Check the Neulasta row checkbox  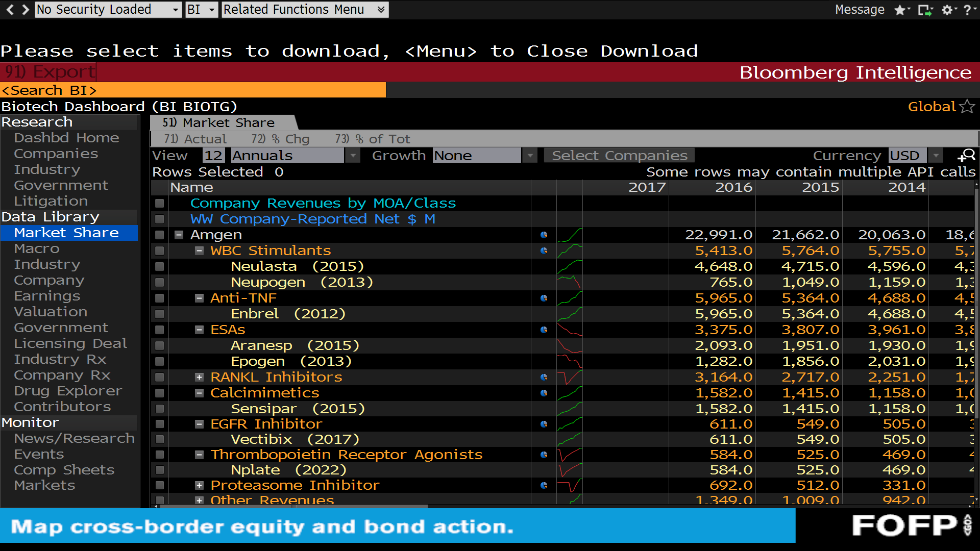[x=160, y=266]
